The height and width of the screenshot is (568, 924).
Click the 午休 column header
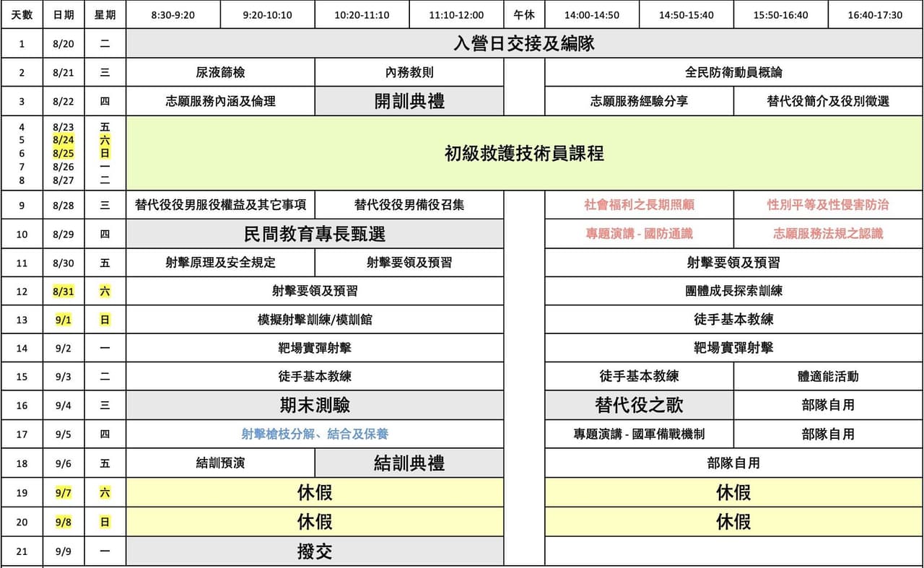[x=524, y=14]
